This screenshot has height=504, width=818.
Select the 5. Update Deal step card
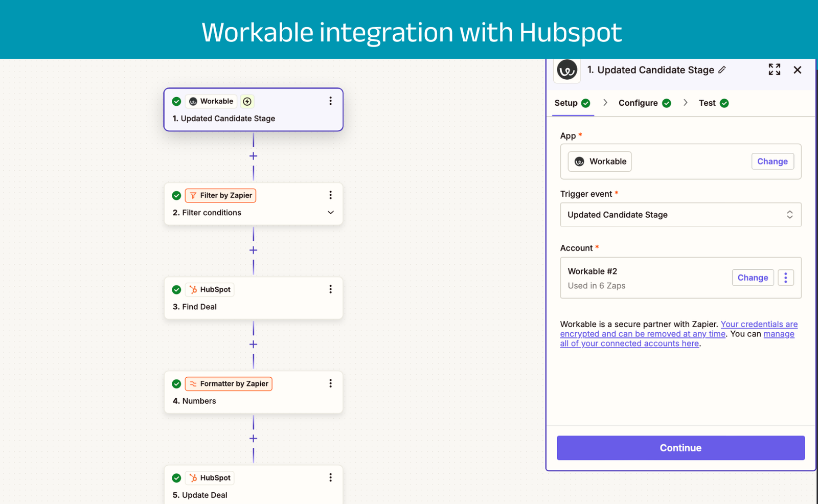pyautogui.click(x=253, y=485)
